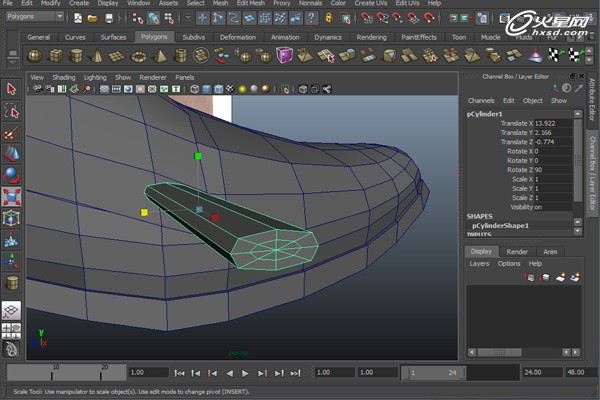
Task: Select the arrow Select tool in toolbox
Action: click(11, 90)
